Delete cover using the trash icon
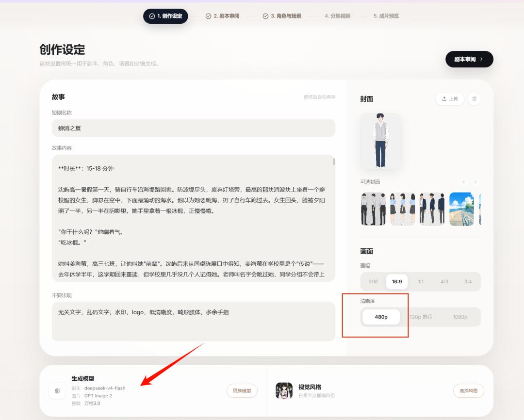 pos(474,99)
